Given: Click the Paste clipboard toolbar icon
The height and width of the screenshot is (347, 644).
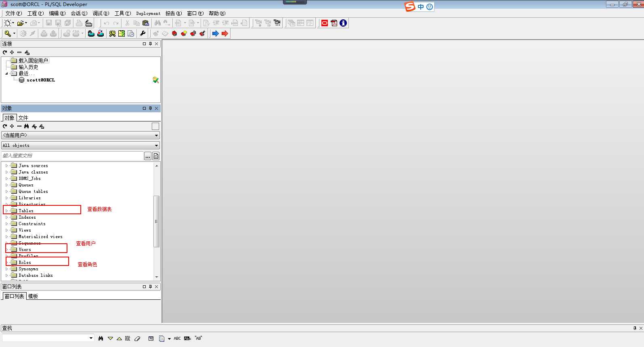Looking at the screenshot, I should (x=146, y=23).
